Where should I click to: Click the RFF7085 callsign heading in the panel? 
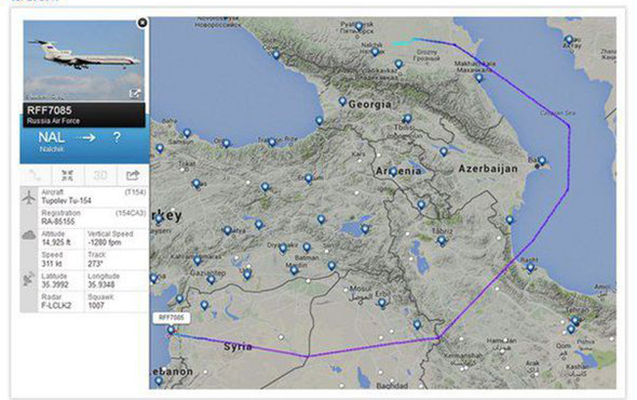(49, 110)
